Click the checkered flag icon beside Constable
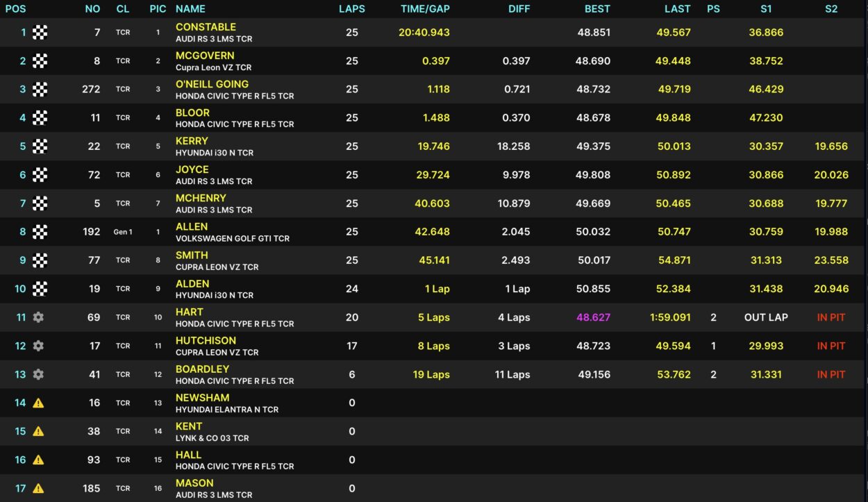The width and height of the screenshot is (868, 502). 40,33
